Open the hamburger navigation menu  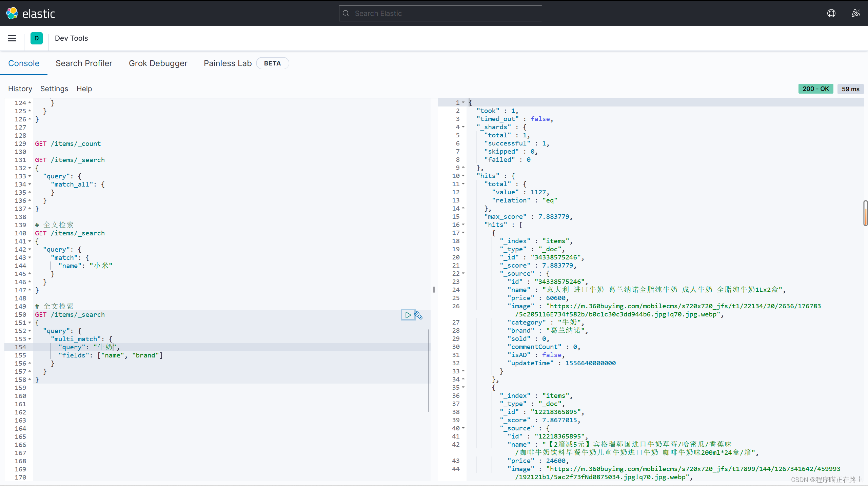coord(12,38)
